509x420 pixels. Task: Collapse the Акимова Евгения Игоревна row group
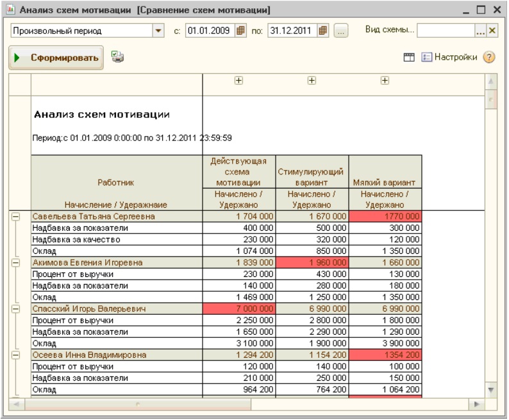coord(16,262)
